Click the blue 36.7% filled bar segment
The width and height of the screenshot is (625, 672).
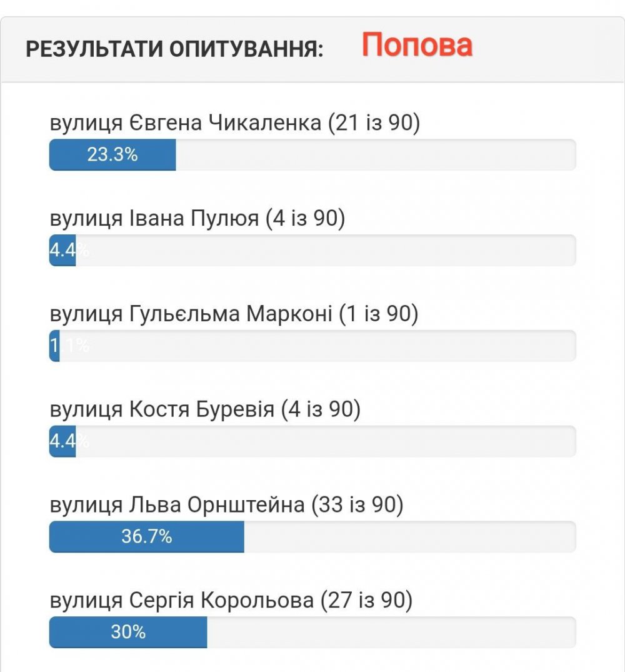(x=147, y=537)
